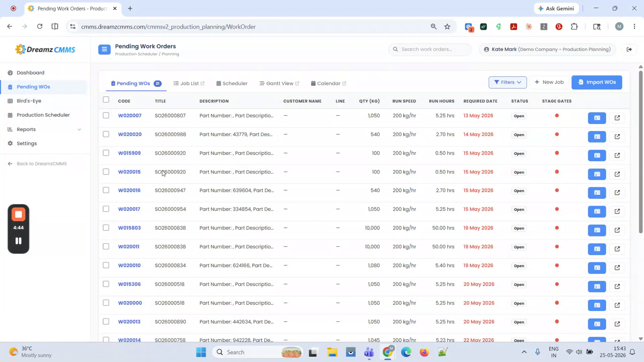Screen dimensions: 644x362
Task: Tick the W020017 row checkbox
Action: (106, 209)
